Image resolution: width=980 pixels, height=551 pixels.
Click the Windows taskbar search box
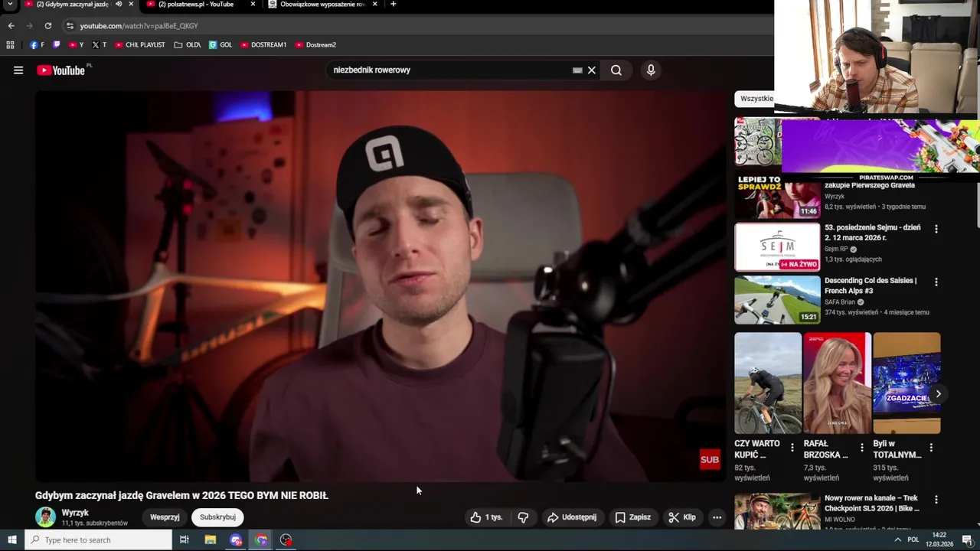(98, 540)
